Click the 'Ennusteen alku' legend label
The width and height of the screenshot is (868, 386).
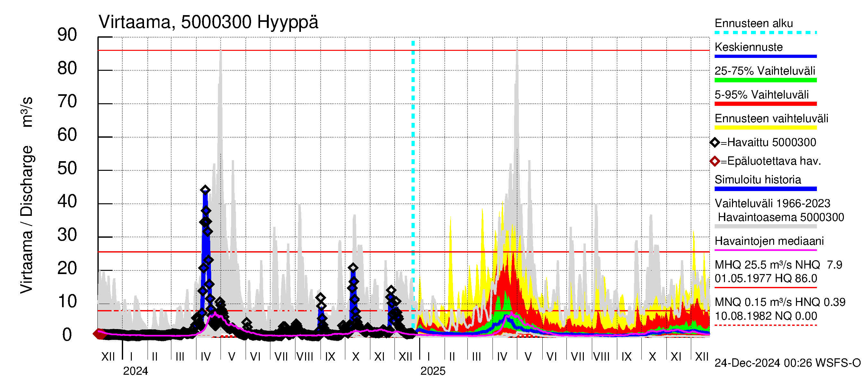click(754, 23)
